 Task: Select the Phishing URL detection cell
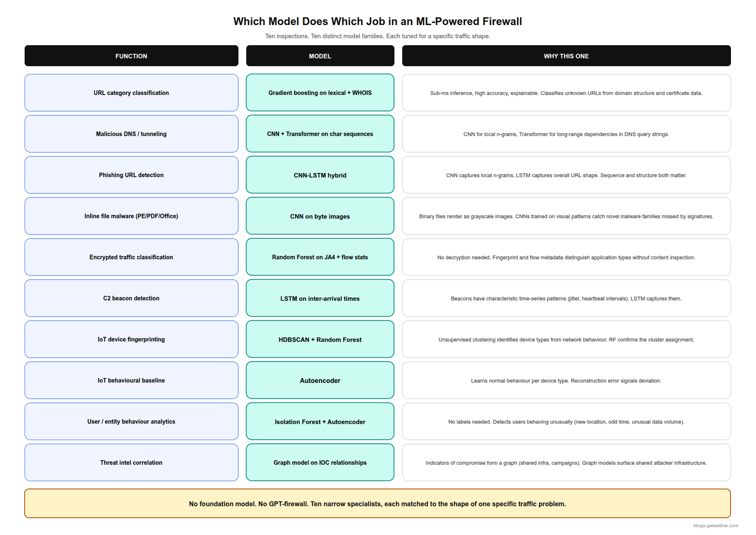point(131,175)
